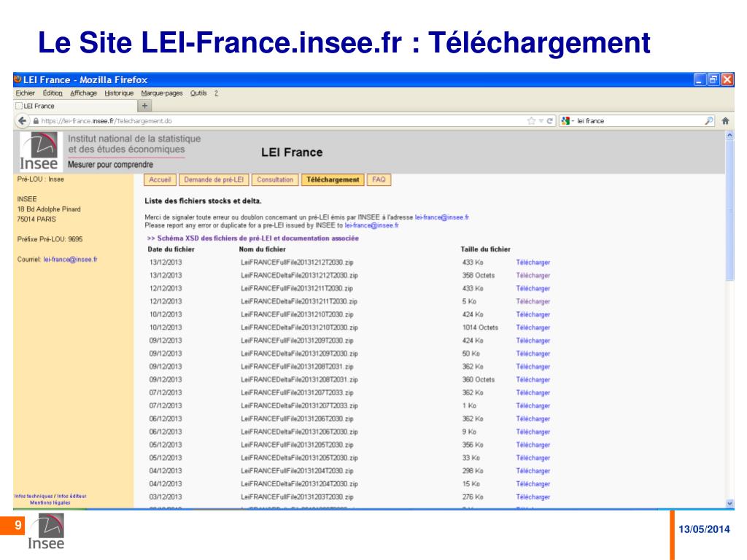
Task: Click the sidebar Courriel lei-france@insee.fr link
Action: coord(70,260)
